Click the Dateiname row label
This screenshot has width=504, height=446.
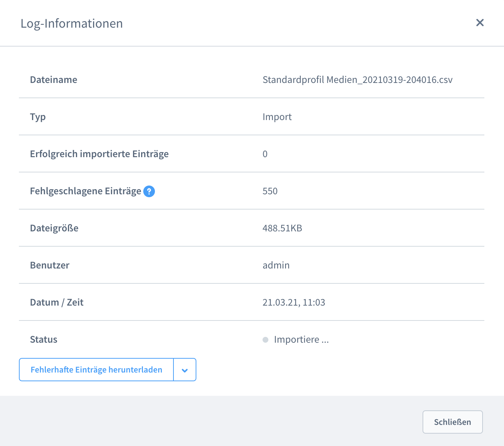point(53,80)
